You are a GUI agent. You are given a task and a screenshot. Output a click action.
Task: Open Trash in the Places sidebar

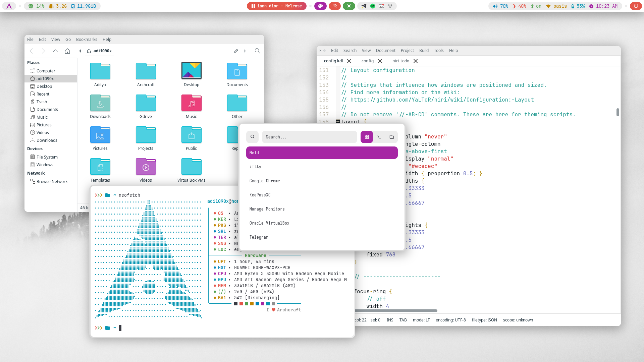[x=42, y=102]
